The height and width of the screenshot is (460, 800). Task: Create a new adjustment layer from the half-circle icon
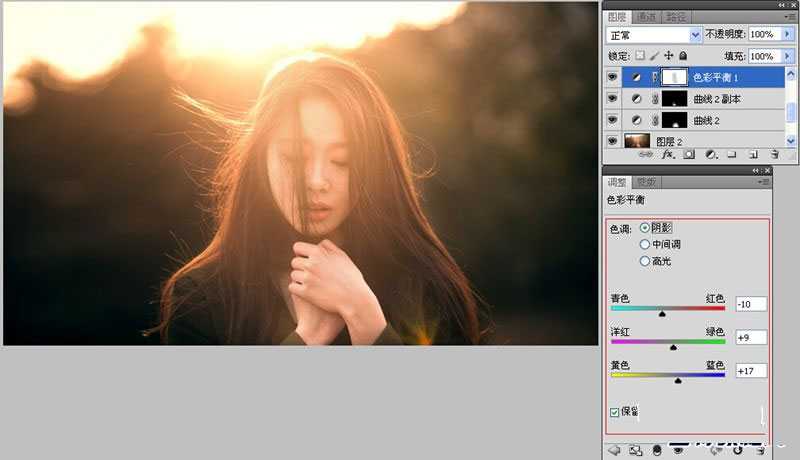click(710, 155)
